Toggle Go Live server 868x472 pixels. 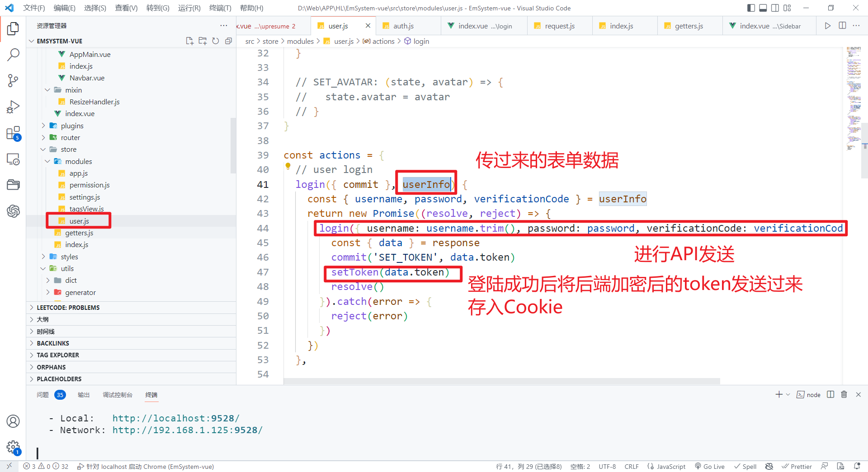click(710, 467)
